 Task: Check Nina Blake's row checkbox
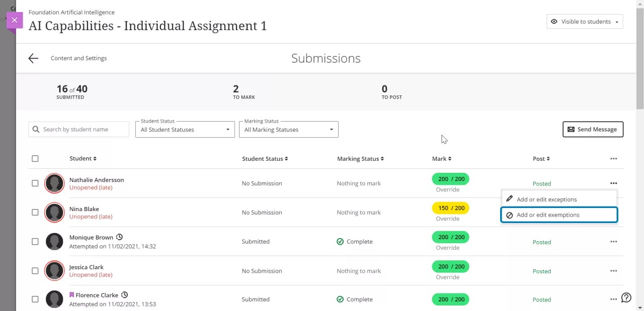(35, 212)
